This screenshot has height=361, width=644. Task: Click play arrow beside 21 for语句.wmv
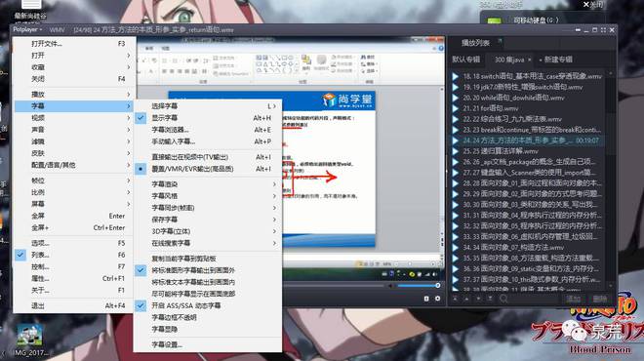(456, 108)
